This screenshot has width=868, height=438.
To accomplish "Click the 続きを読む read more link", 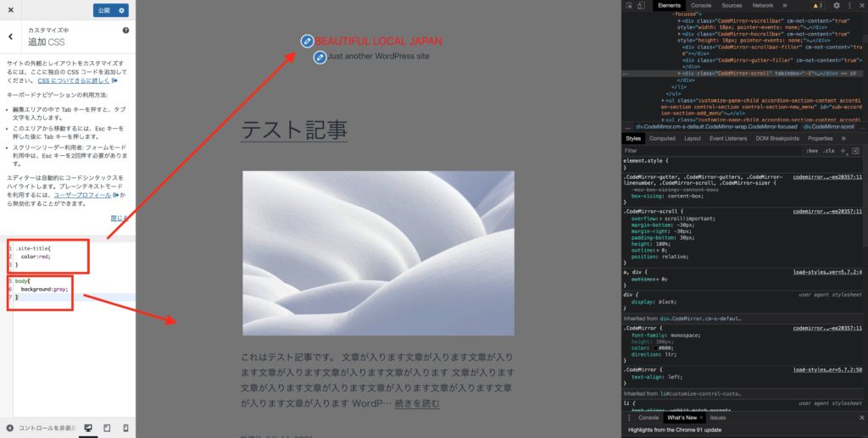I will click(417, 403).
